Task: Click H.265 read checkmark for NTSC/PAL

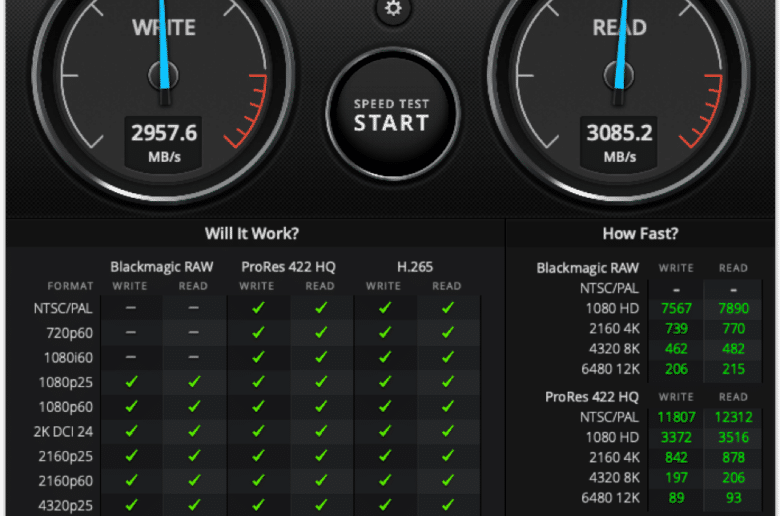Action: 448,308
